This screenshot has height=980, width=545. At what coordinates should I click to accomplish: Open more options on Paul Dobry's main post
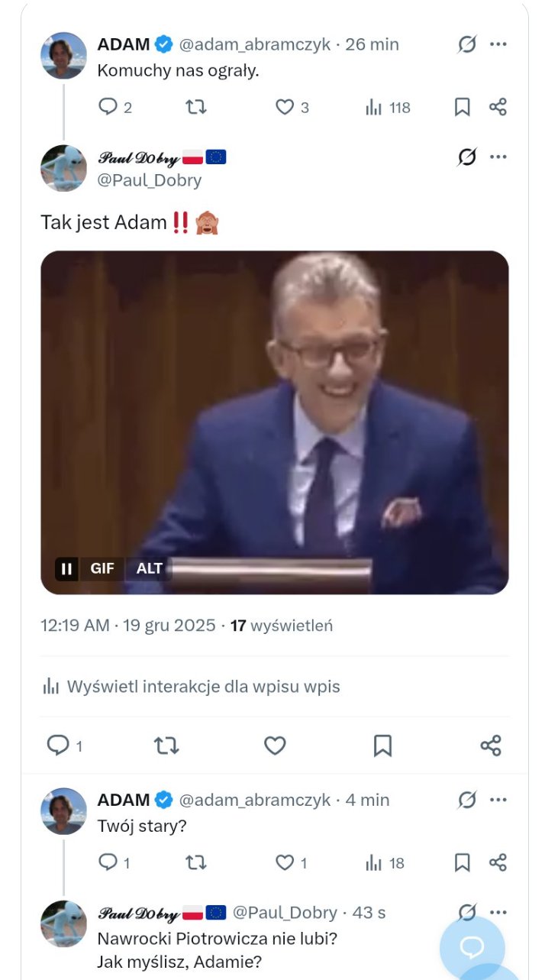point(498,157)
